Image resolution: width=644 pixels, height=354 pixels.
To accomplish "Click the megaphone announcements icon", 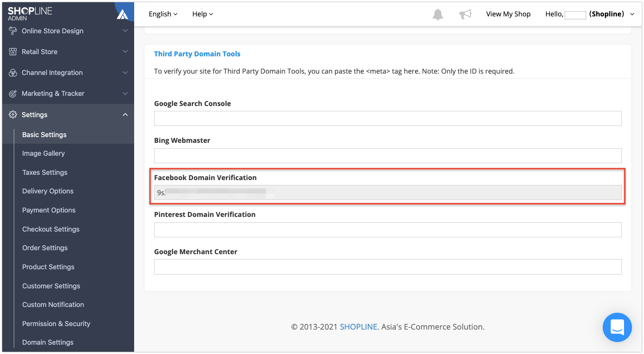I will 465,14.
